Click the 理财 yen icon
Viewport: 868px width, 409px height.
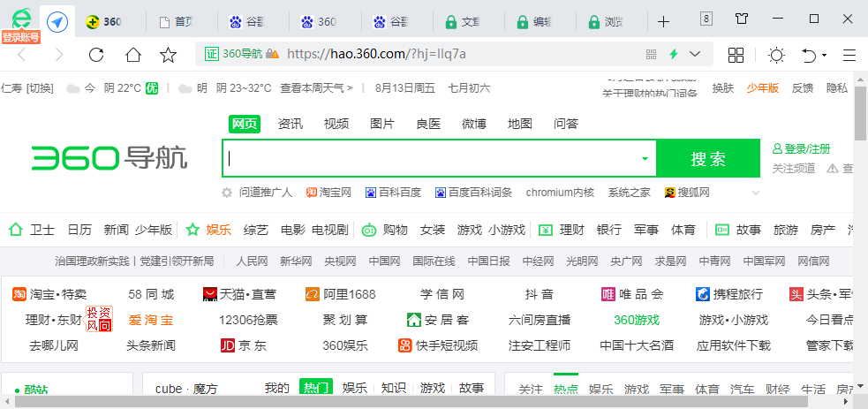(547, 230)
